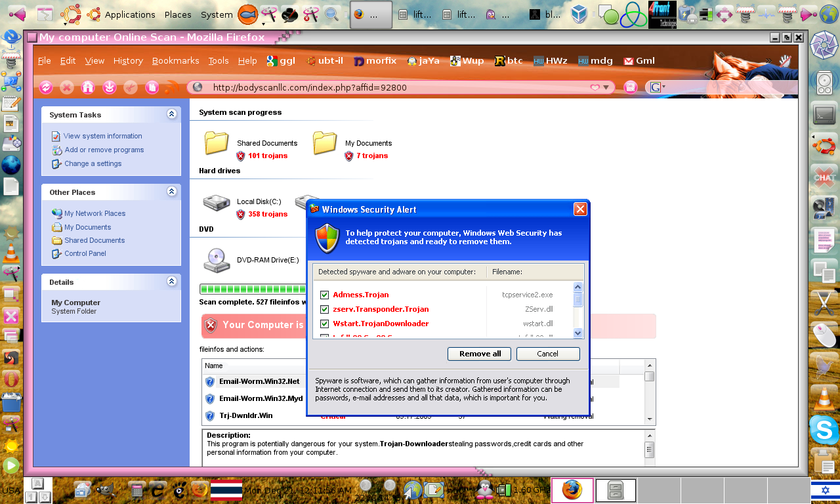Open the mdg bookmark
Screen dimensions: 840x504
[x=595, y=61]
